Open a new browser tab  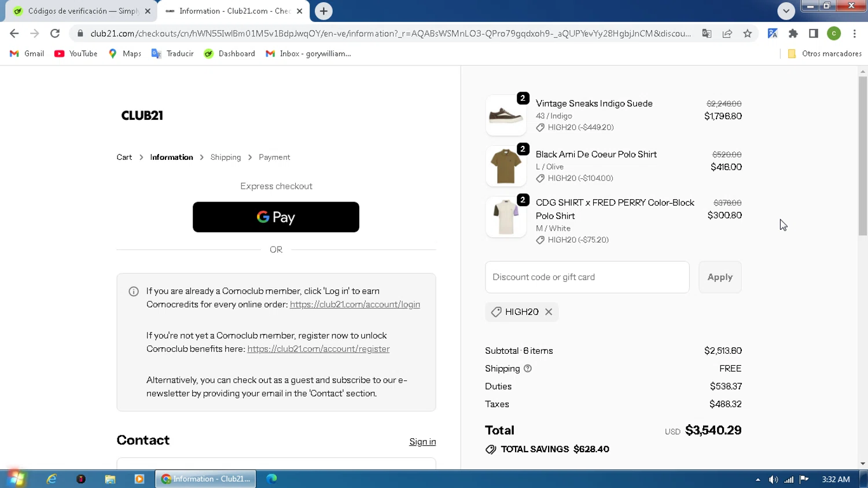(323, 11)
